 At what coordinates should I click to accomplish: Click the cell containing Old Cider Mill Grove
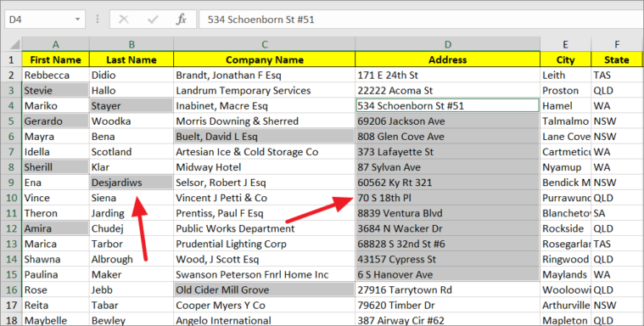coord(265,289)
